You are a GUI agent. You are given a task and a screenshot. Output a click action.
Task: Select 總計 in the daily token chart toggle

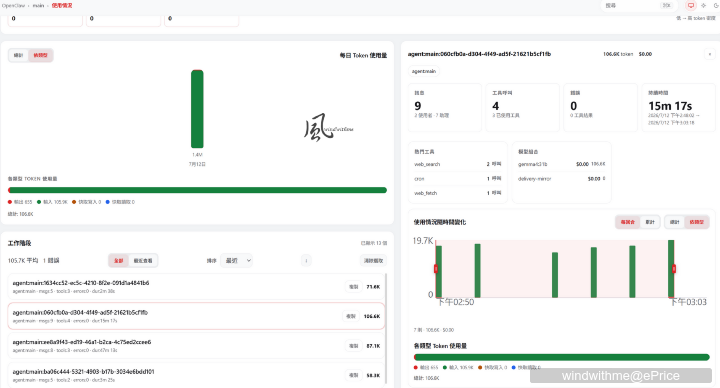coord(18,55)
